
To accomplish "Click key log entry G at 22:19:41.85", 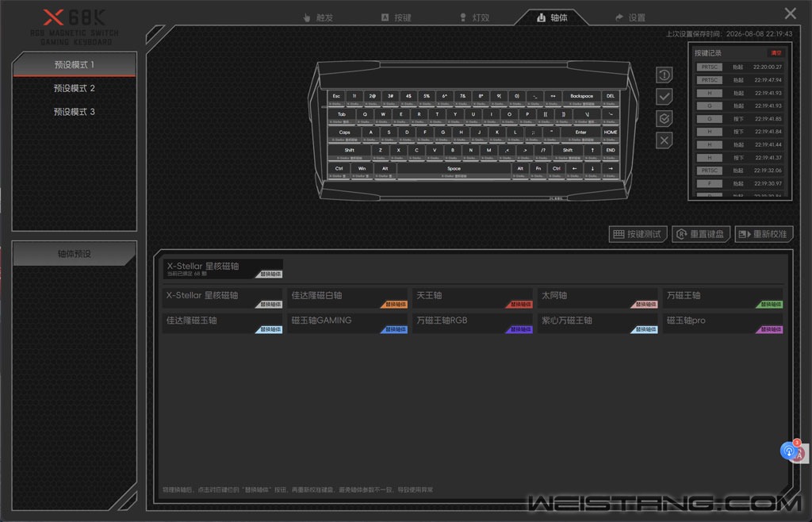I will coord(740,118).
